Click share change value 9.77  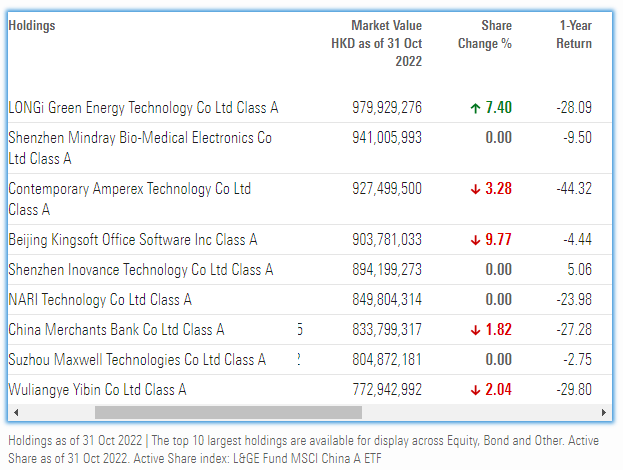click(x=498, y=240)
